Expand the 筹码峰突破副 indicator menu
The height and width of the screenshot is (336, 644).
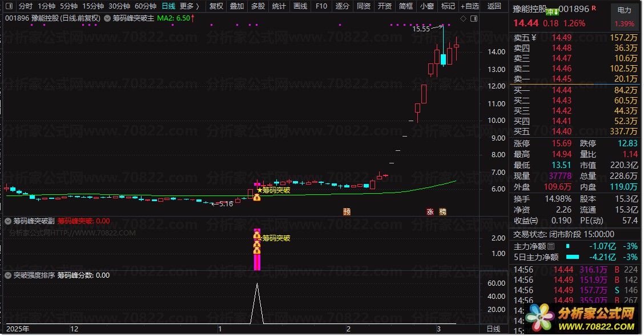pyautogui.click(x=8, y=221)
